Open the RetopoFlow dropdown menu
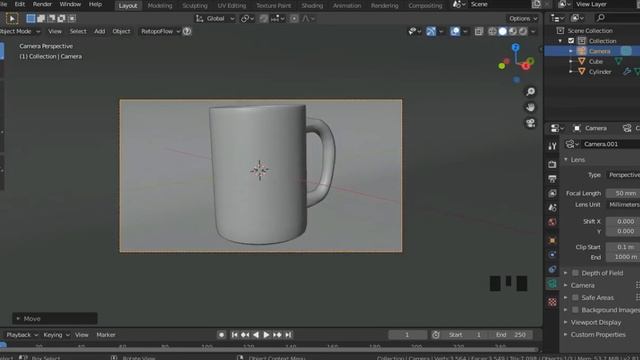 pos(160,31)
